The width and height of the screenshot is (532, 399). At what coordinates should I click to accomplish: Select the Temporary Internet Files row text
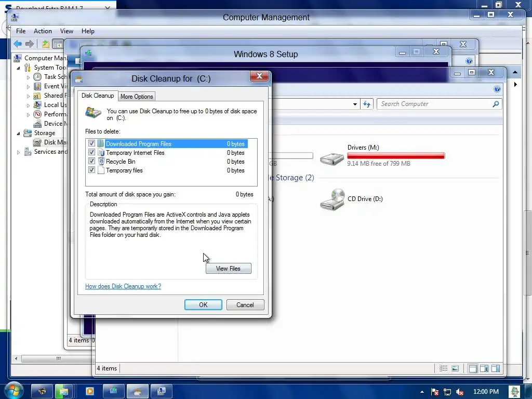135,153
